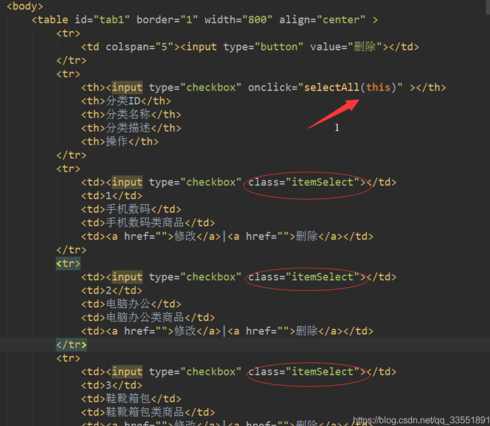Screen dimensions: 490x426
Task: Click the opening body tag
Action: [25, 6]
